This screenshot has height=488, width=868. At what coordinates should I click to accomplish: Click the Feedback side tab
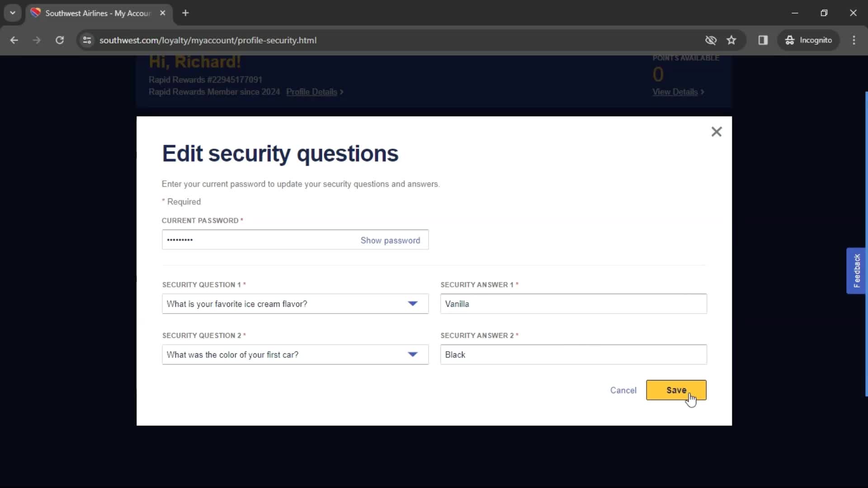tap(858, 271)
